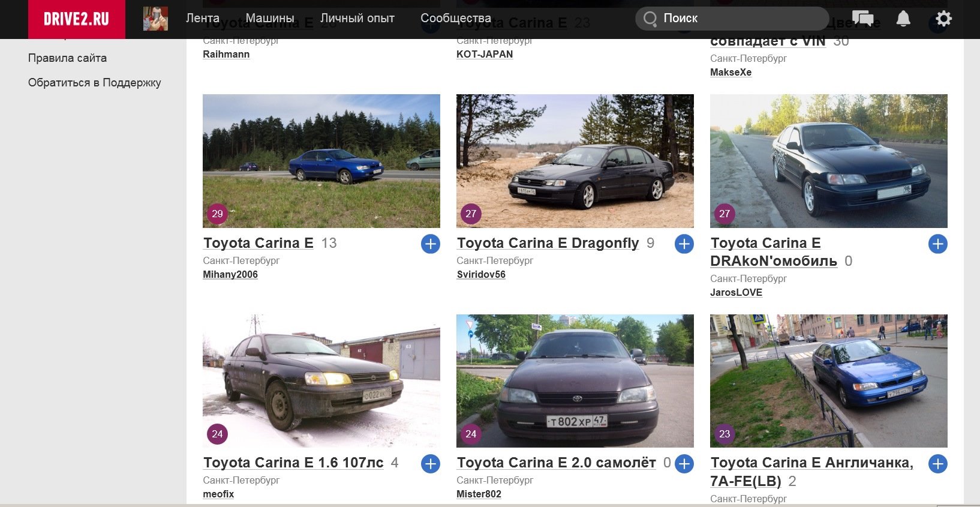Viewport: 980px width, 507px height.
Task: Open blue Carina roadside photo thumbnail
Action: tap(321, 161)
